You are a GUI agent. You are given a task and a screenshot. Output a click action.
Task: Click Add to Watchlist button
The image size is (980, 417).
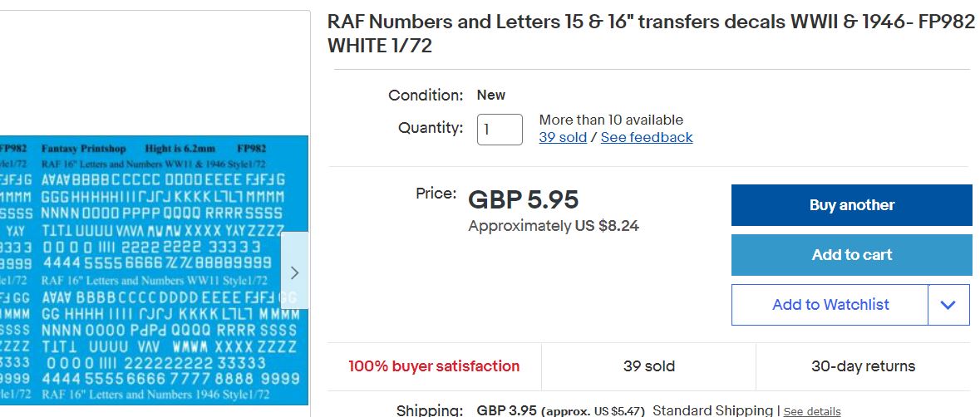830,305
